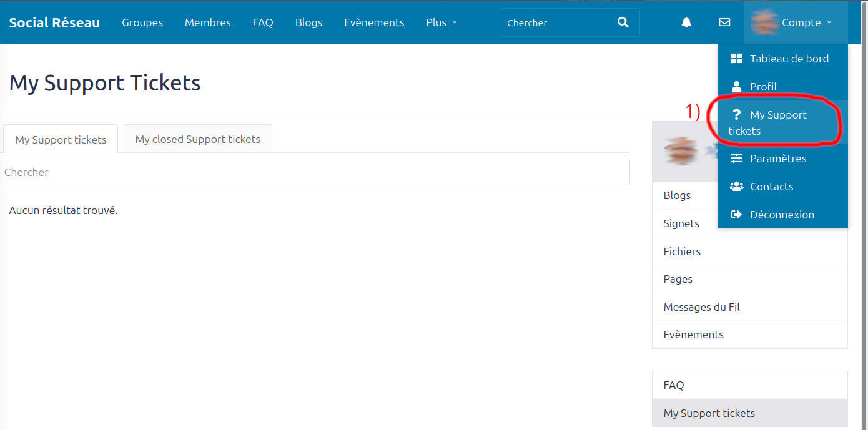Viewport: 868px width, 430px height.
Task: Click the Paramètres sliders icon
Action: [x=736, y=159]
